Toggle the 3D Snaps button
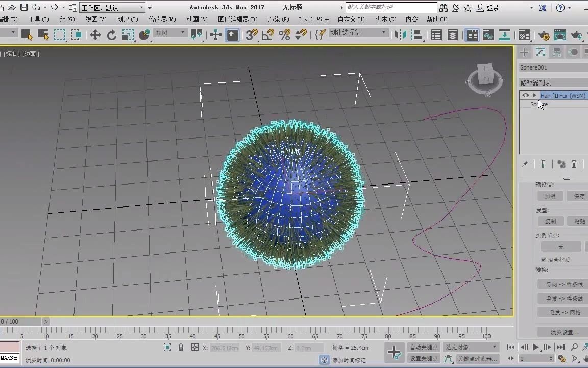Image resolution: width=588 pixels, height=368 pixels. coord(252,35)
